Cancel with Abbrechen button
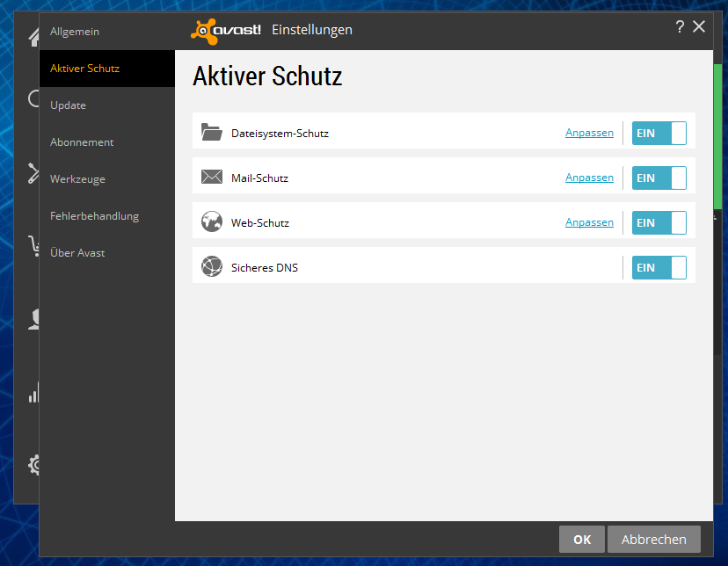The image size is (728, 566). 654,539
